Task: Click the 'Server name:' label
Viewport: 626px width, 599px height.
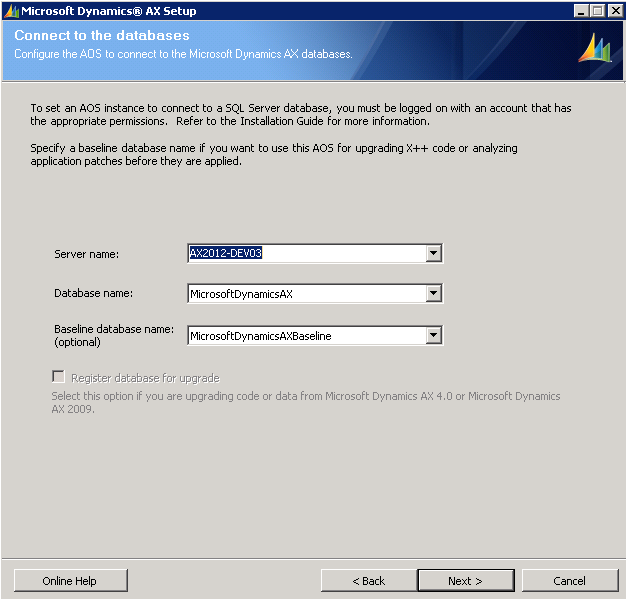Action: point(86,254)
